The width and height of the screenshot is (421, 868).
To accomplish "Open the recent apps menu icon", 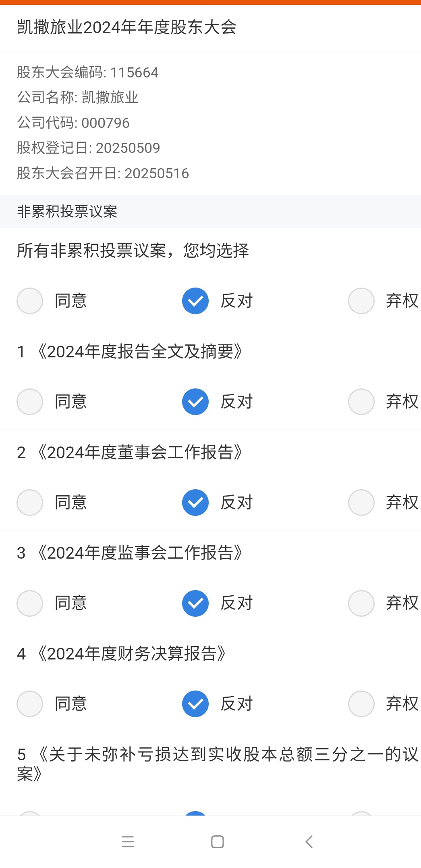I will tap(128, 842).
